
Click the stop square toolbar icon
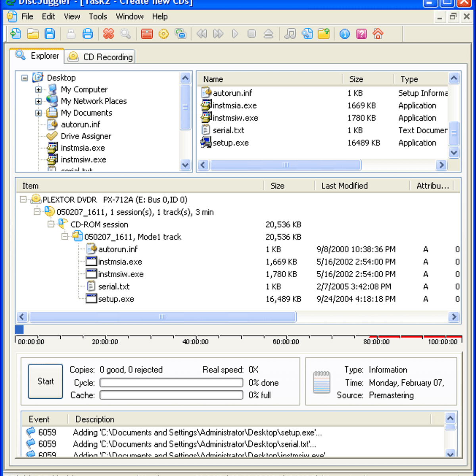[x=251, y=34]
